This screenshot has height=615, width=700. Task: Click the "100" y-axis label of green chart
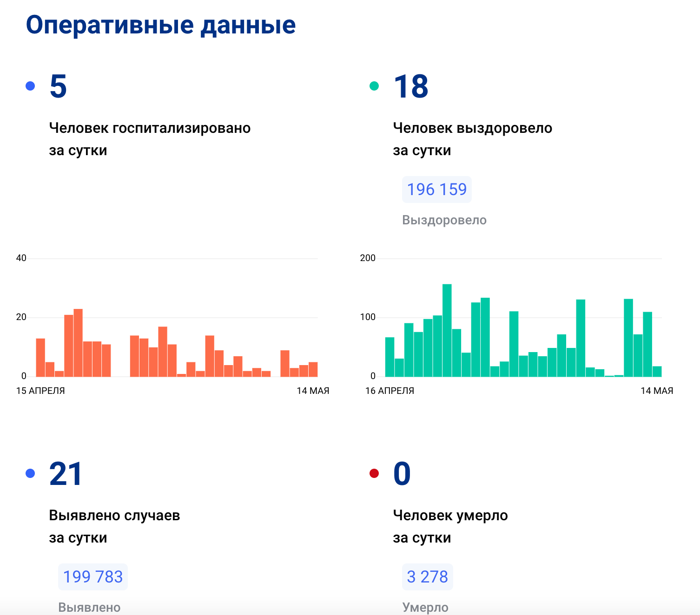click(x=368, y=317)
